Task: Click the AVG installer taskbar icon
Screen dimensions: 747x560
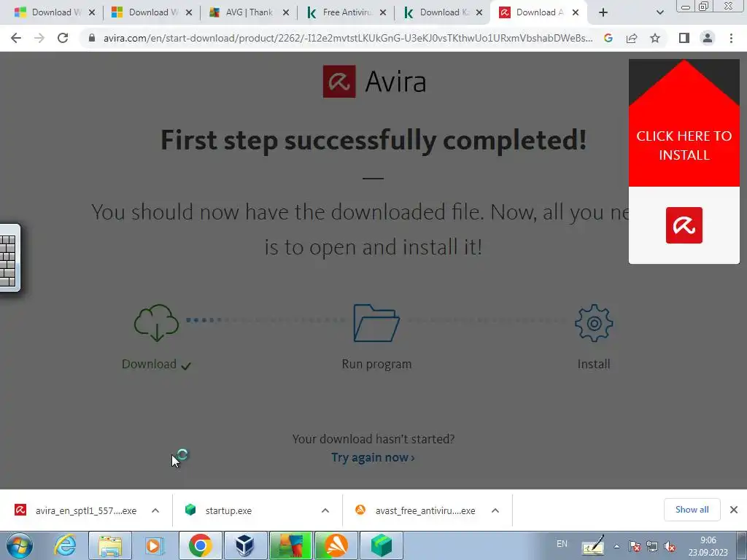Action: [x=290, y=545]
